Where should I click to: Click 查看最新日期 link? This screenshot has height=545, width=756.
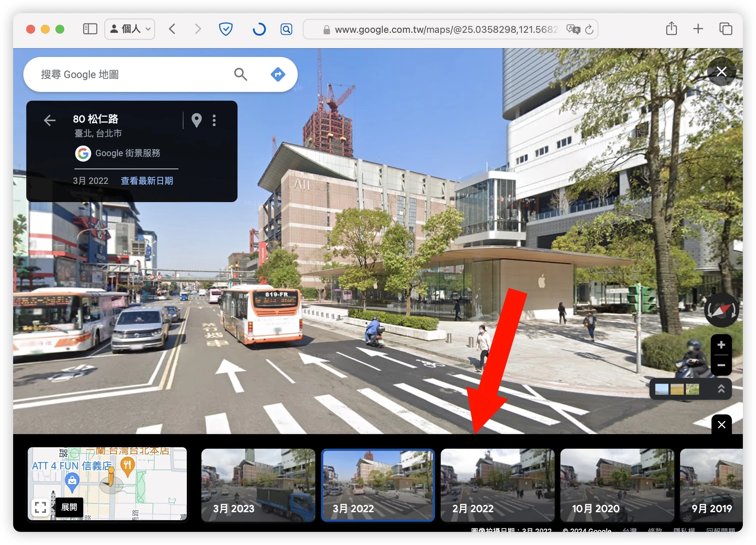pyautogui.click(x=147, y=181)
